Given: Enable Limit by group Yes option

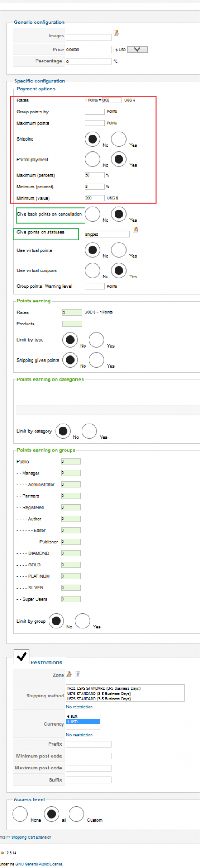Looking at the screenshot, I should point(82,621).
